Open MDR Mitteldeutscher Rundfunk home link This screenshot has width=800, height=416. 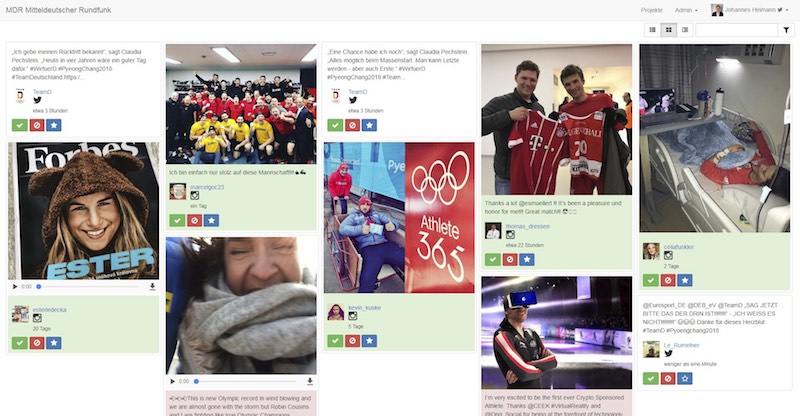tap(58, 10)
